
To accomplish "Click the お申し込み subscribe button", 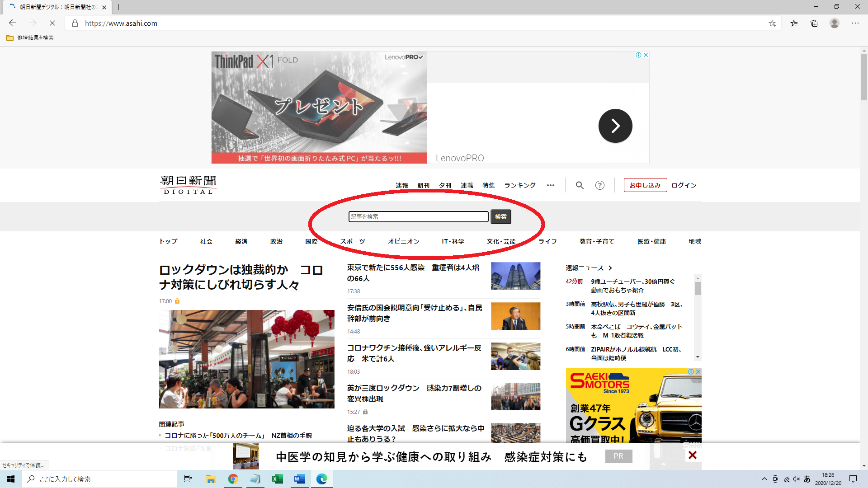I will point(645,185).
